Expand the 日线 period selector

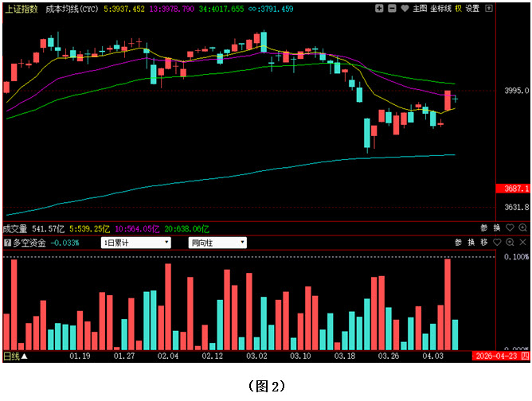click(14, 356)
